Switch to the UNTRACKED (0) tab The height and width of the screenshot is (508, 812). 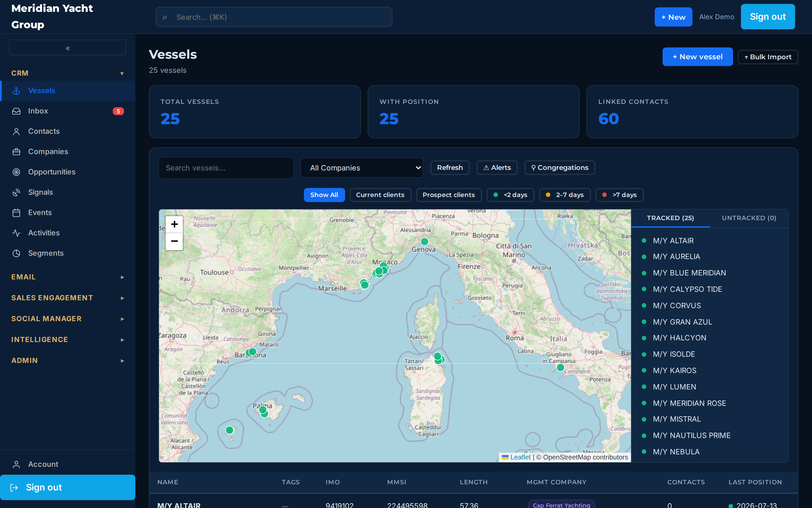[749, 218]
